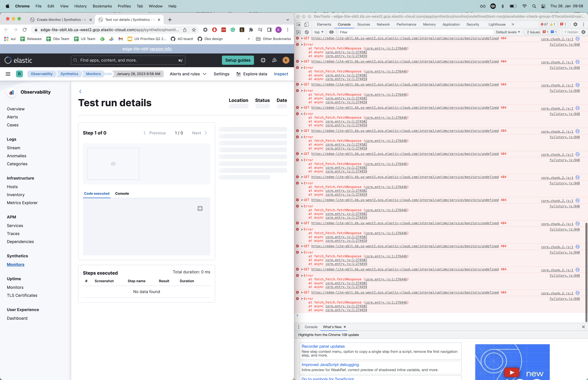Click the Elastic global search field

128,60
